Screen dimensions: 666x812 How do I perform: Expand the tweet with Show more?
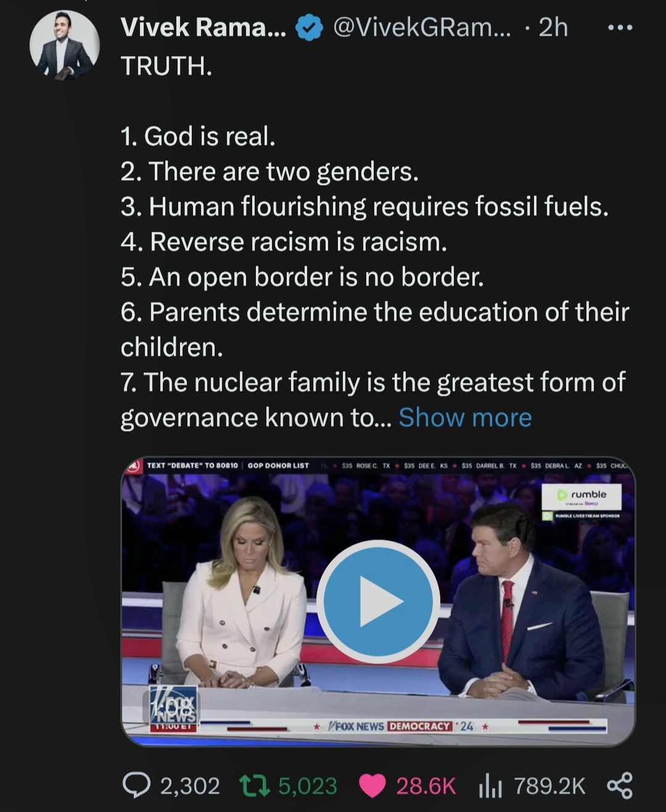click(x=465, y=417)
